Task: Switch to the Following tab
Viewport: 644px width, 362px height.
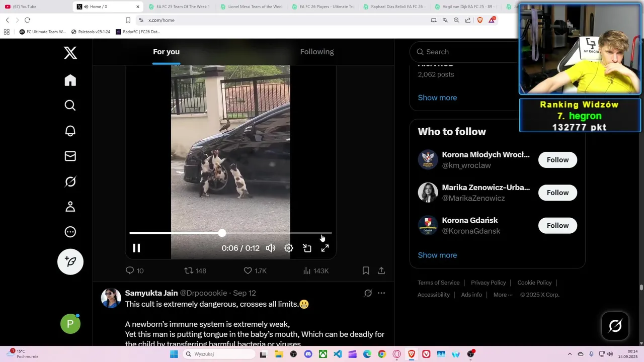Action: (x=317, y=52)
